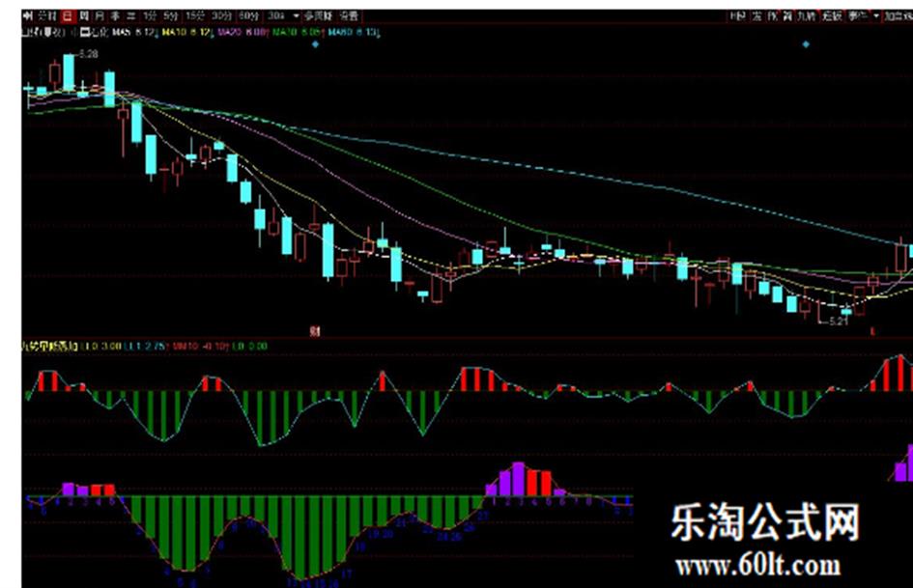Viewport: 913px width, 588px height.
Task: Select the highlighted 日 daily period tab
Action: [x=68, y=16]
